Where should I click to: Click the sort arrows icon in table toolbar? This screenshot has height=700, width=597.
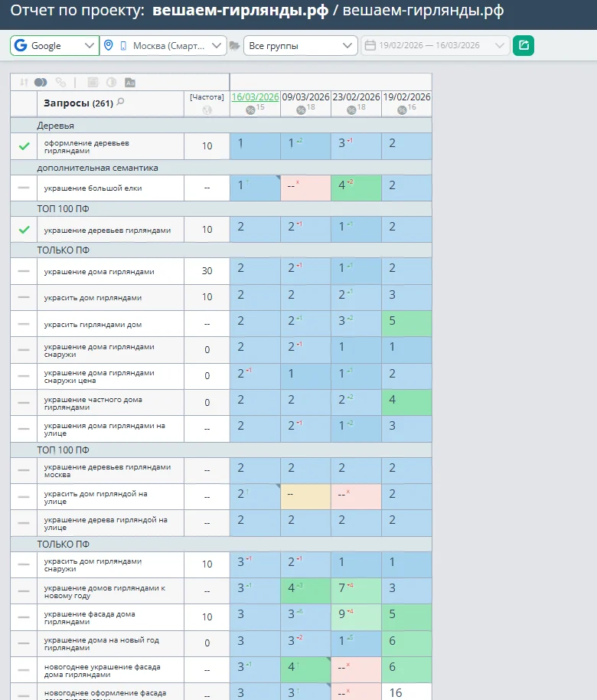click(x=24, y=82)
